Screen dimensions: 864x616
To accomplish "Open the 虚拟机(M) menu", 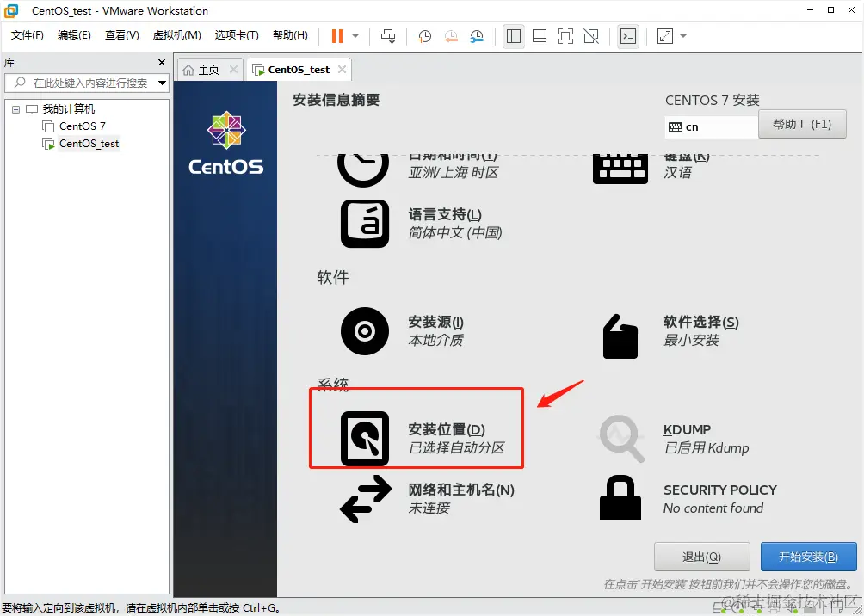I will pyautogui.click(x=176, y=36).
